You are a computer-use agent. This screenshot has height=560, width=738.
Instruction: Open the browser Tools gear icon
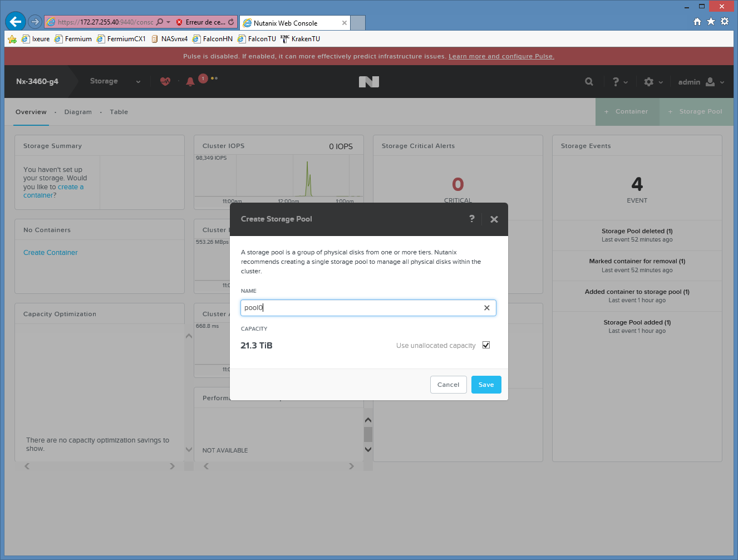click(724, 22)
